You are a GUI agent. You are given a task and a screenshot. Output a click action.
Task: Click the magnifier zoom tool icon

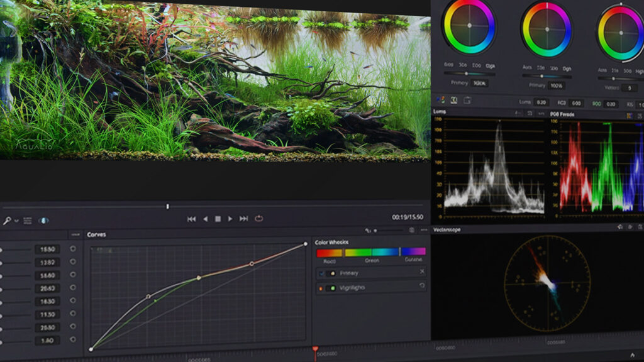click(7, 221)
